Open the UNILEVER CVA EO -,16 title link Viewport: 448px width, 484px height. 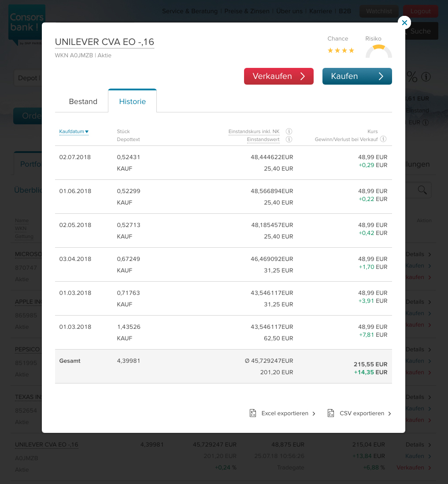[104, 42]
